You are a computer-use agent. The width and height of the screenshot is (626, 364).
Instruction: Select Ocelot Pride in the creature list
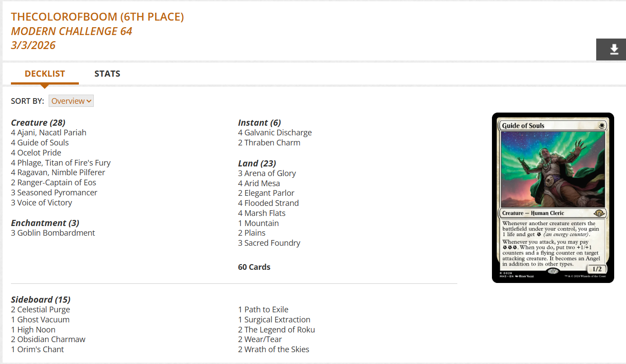click(x=39, y=153)
